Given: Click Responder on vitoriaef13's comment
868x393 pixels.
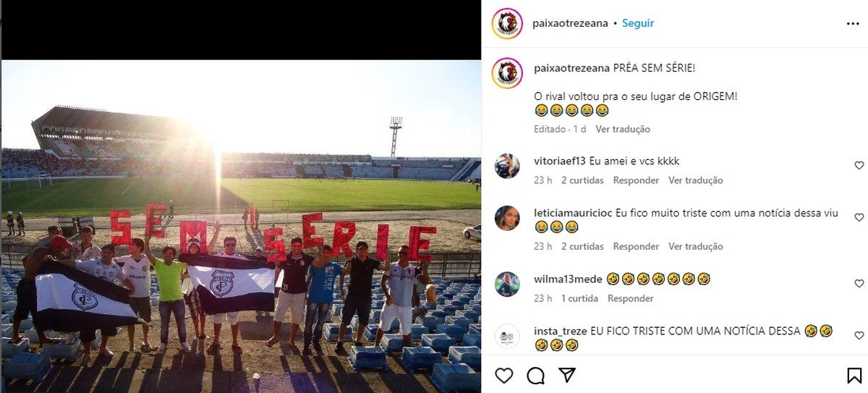Looking at the screenshot, I should pyautogui.click(x=636, y=180).
